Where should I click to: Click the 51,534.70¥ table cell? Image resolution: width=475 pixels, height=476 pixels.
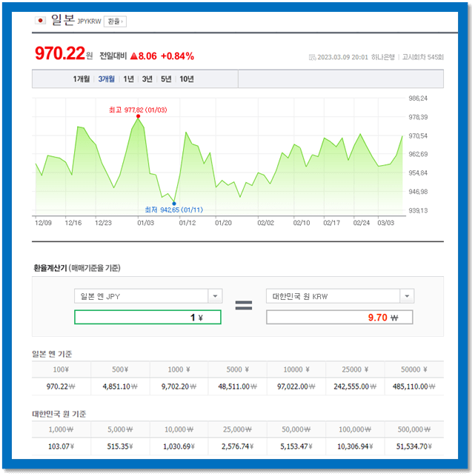coord(414,446)
